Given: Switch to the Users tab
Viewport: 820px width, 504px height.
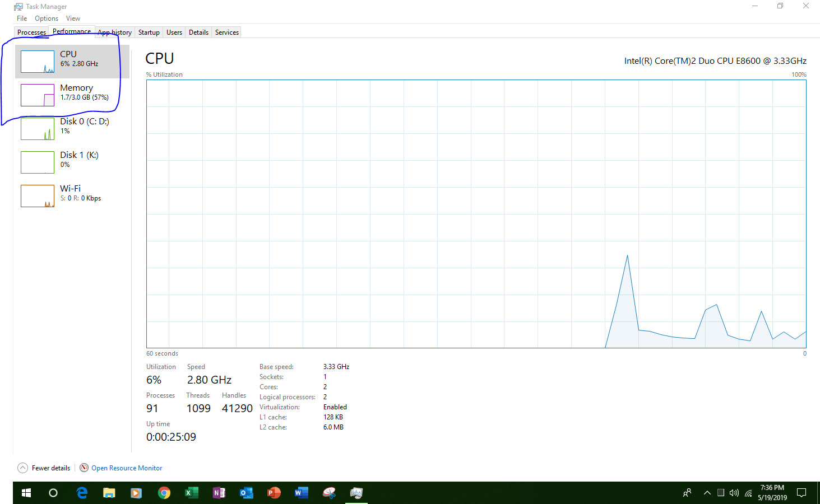Looking at the screenshot, I should coord(174,32).
